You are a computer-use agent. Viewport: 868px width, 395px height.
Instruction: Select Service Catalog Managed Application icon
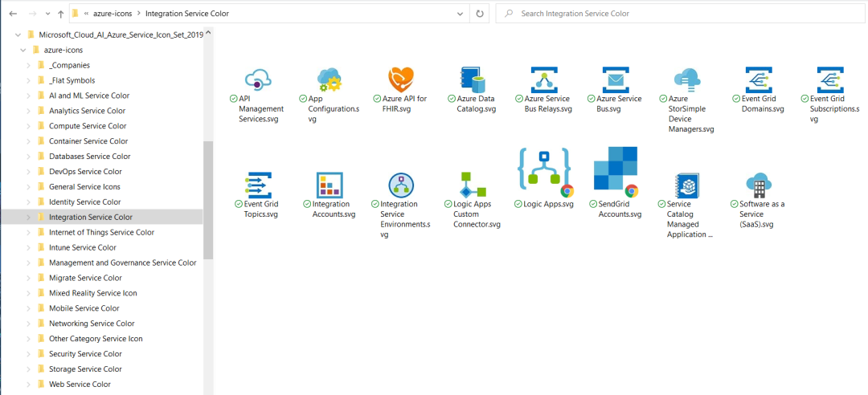click(x=687, y=185)
